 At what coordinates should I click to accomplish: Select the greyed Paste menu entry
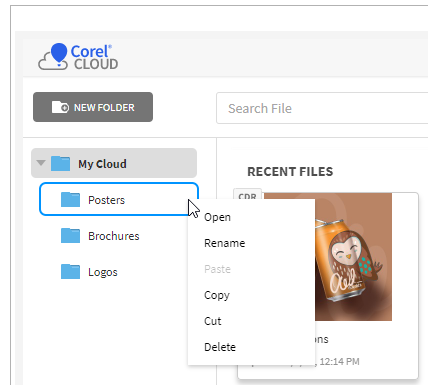[217, 269]
